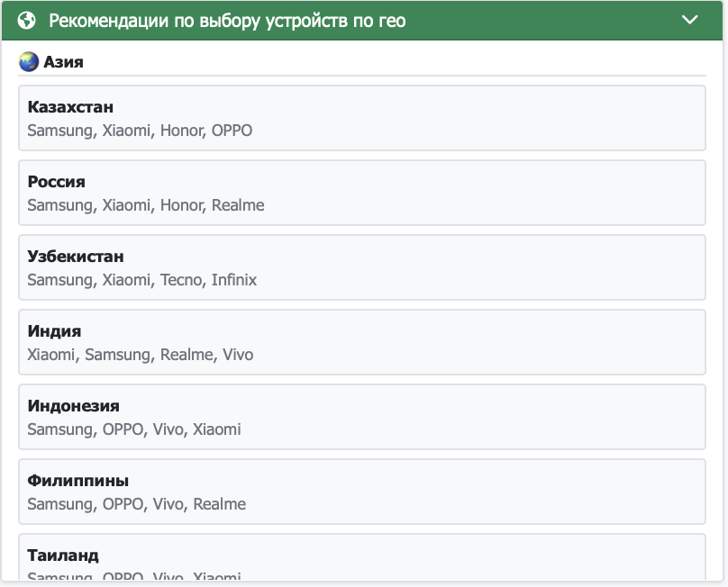This screenshot has height=587, width=728.
Task: Click the device list under Индия
Action: [x=141, y=355]
